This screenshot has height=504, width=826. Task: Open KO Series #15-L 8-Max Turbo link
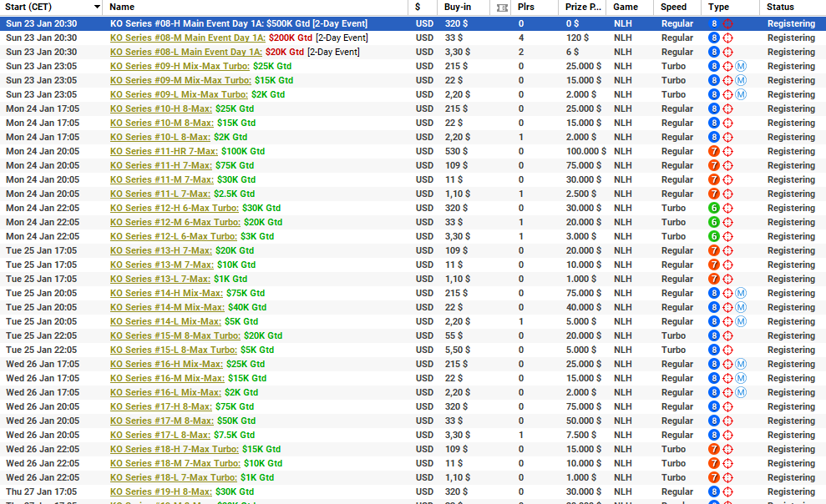[x=174, y=350]
